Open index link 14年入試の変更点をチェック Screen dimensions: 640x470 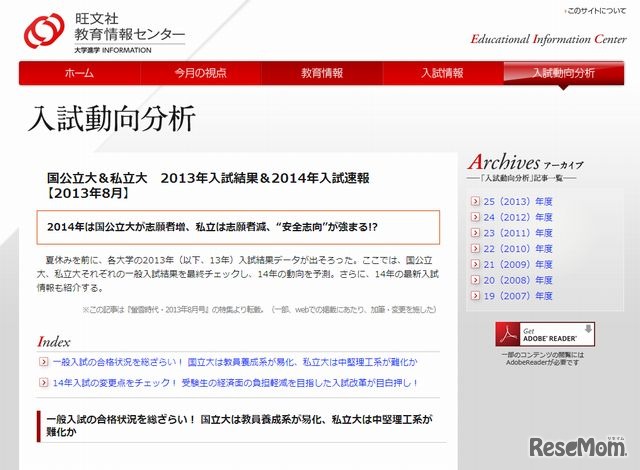pos(235,383)
